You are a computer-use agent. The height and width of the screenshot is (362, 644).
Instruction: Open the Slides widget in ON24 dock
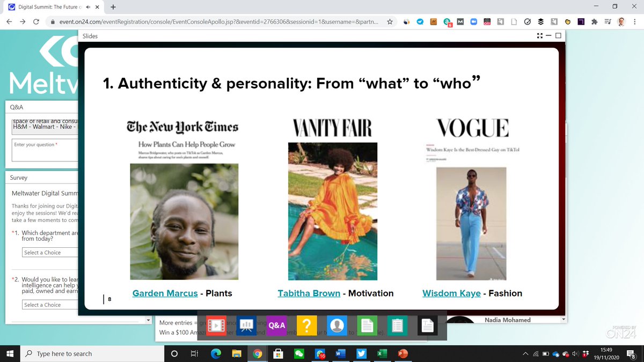[x=246, y=326]
